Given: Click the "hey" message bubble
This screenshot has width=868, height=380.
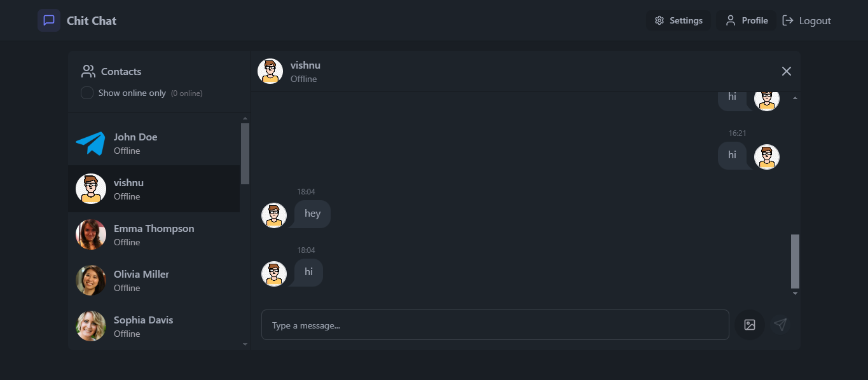Looking at the screenshot, I should (x=312, y=214).
